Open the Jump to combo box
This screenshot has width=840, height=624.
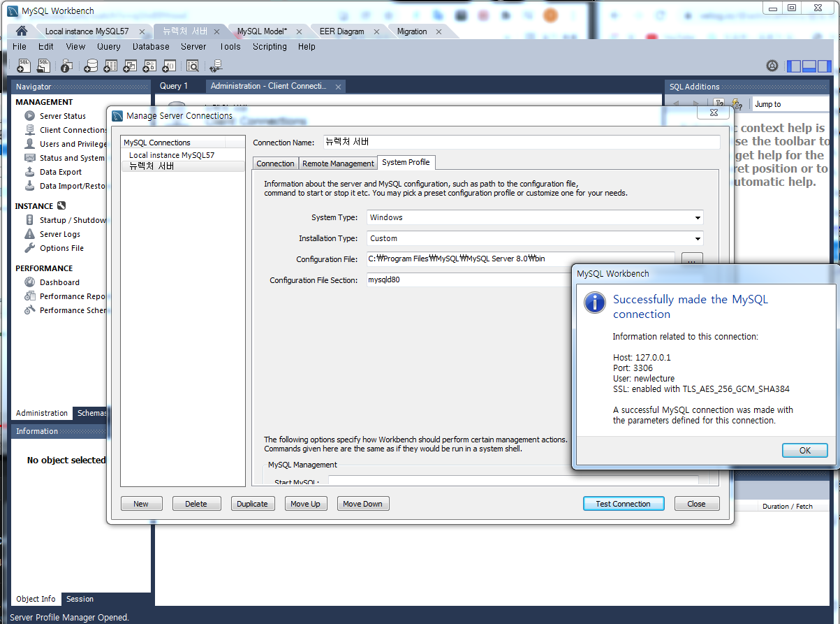coord(792,104)
